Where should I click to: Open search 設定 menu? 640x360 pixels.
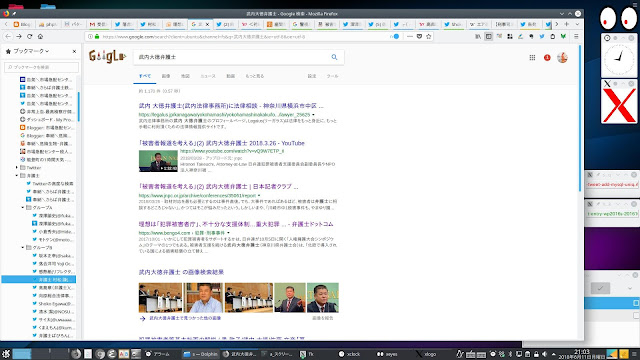(312, 76)
